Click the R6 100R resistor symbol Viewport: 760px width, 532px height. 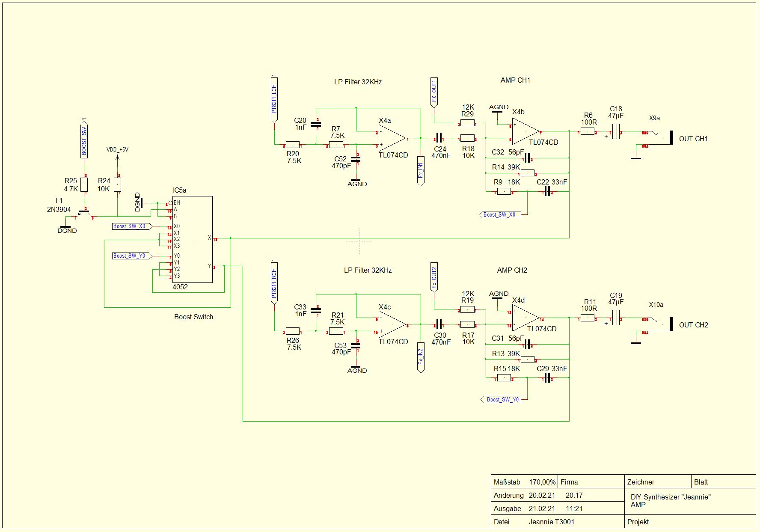click(588, 132)
